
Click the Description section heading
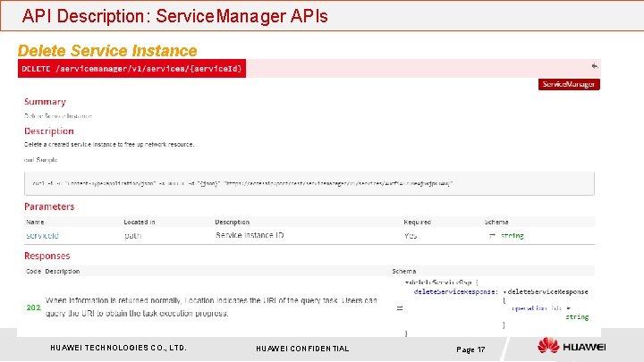pyautogui.click(x=49, y=130)
